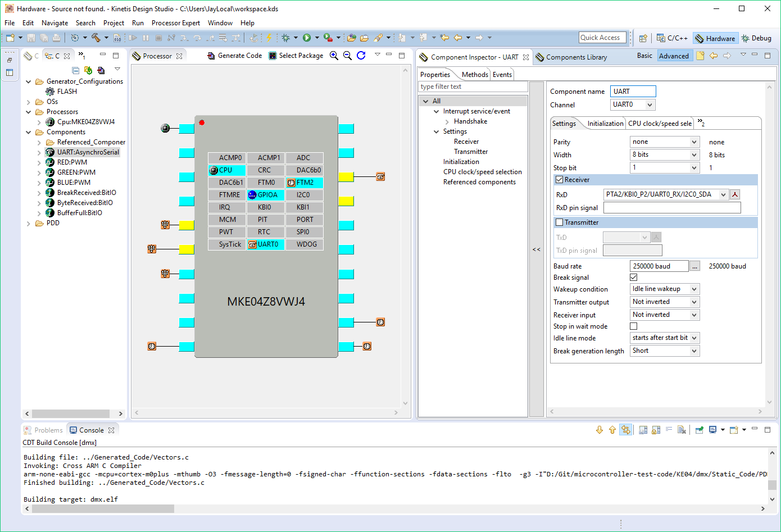Click the green Run button in the toolbar
The height and width of the screenshot is (532, 781).
pos(307,38)
